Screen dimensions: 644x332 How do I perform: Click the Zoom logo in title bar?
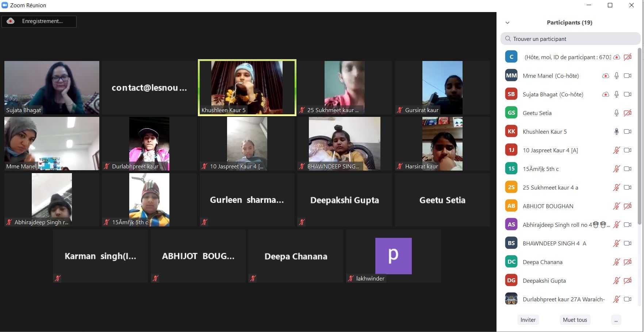click(5, 5)
